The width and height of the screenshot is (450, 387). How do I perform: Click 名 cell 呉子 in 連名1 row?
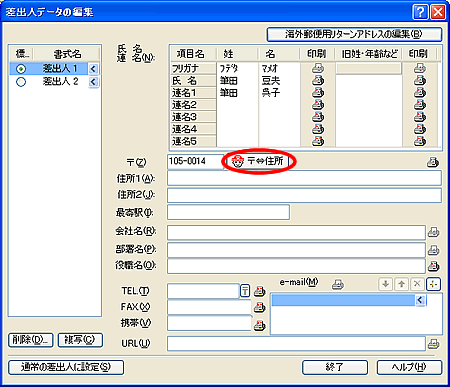(280, 92)
